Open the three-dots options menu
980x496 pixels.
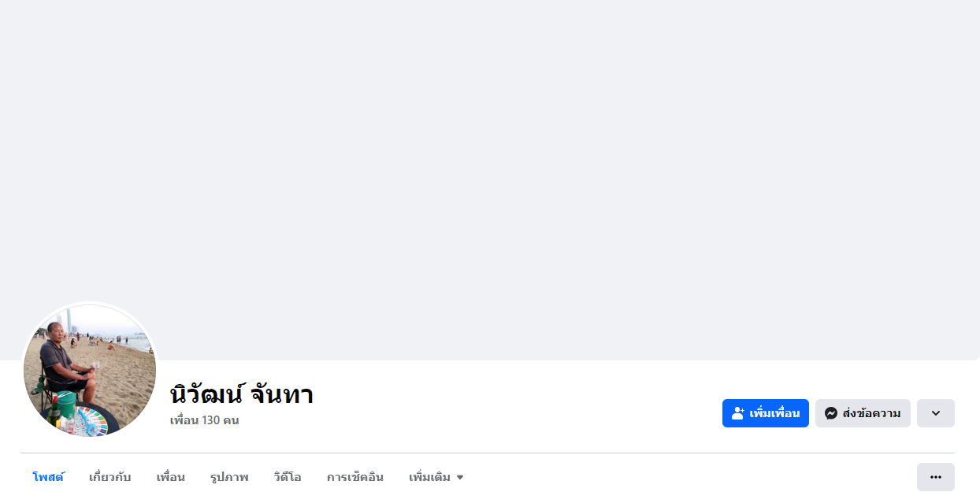(x=935, y=477)
